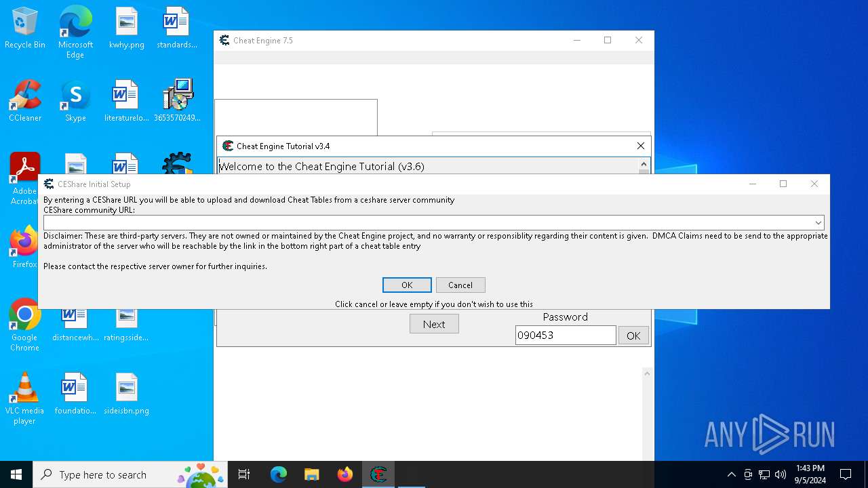
Task: Launch VLC media player shortcut
Action: (24, 399)
